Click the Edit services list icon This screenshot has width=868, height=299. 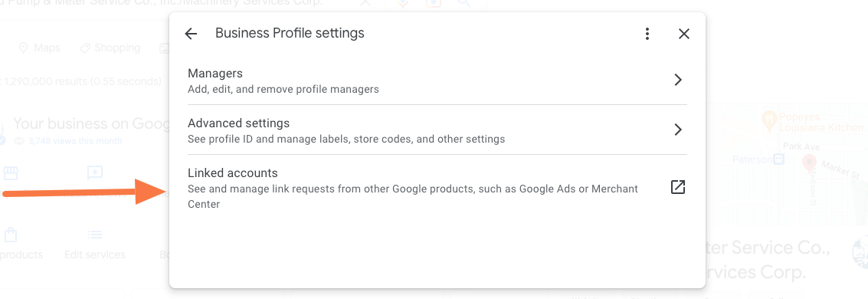[x=95, y=235]
